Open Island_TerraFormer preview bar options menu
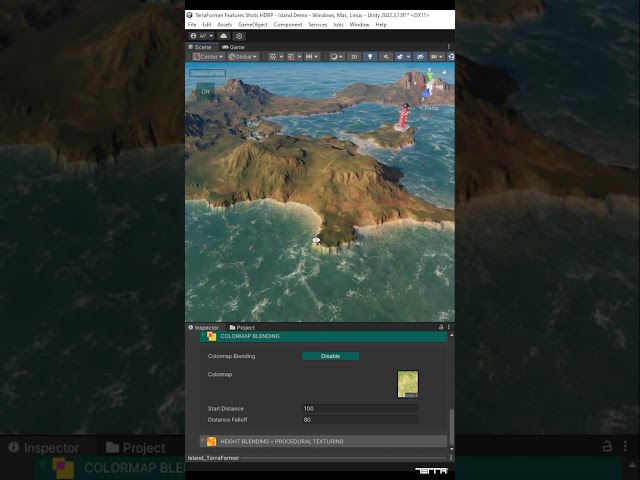The height and width of the screenshot is (480, 640). click(451, 458)
